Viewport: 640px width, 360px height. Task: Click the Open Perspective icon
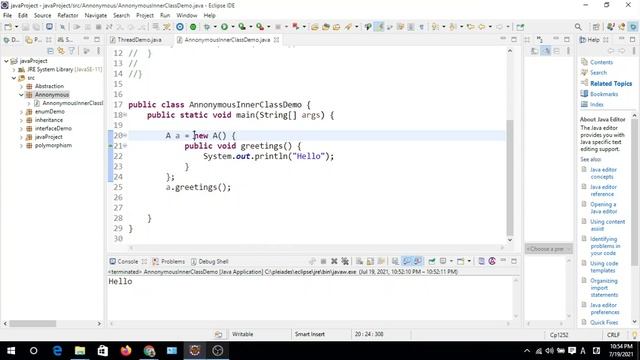tap(596, 27)
